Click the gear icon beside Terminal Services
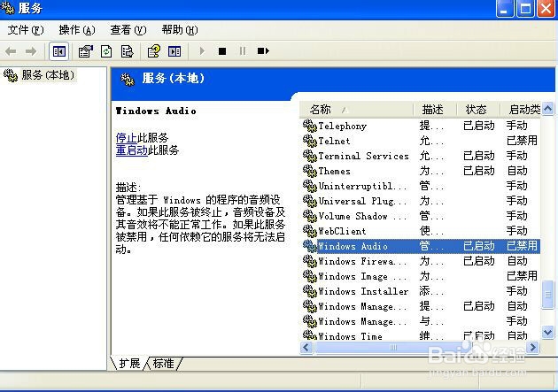The image size is (558, 392). (x=310, y=156)
